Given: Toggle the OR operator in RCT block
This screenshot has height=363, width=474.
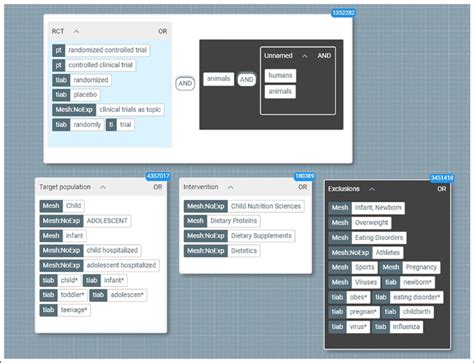Looking at the screenshot, I should pos(163,31).
